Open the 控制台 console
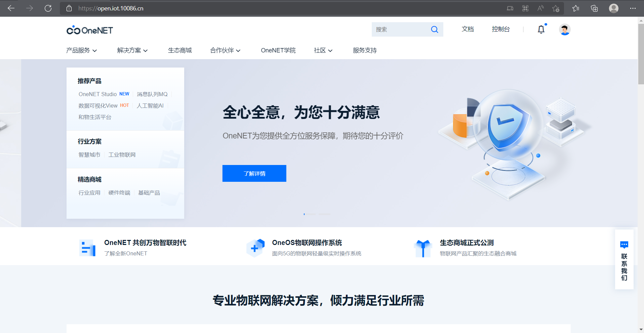The width and height of the screenshot is (644, 333). (501, 29)
